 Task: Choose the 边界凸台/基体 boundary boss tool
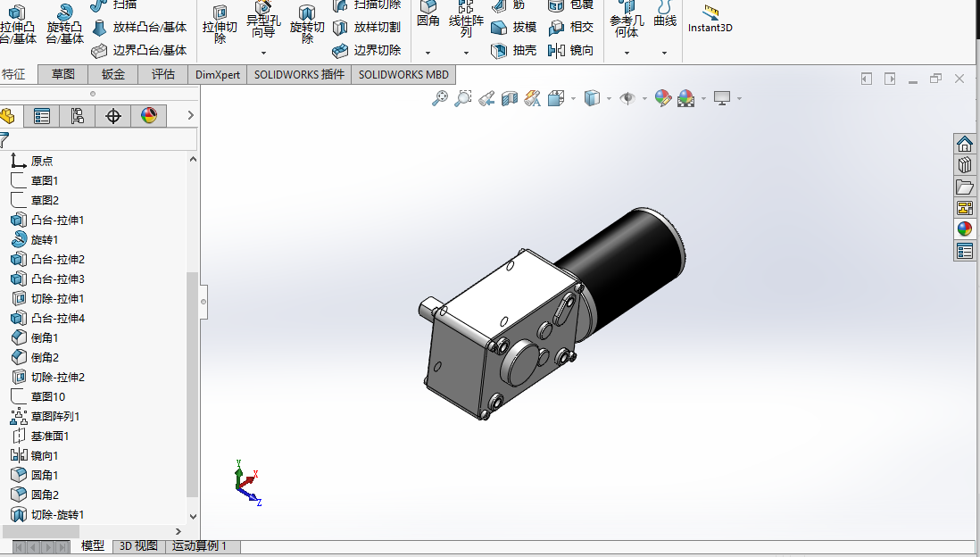[140, 50]
